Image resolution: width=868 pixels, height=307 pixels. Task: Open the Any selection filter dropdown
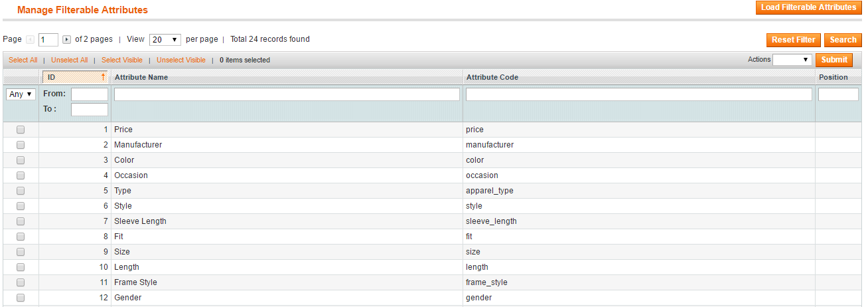point(21,94)
